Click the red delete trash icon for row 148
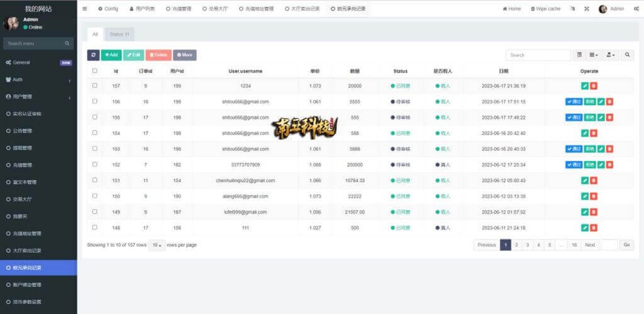Image resolution: width=644 pixels, height=314 pixels. pyautogui.click(x=594, y=228)
